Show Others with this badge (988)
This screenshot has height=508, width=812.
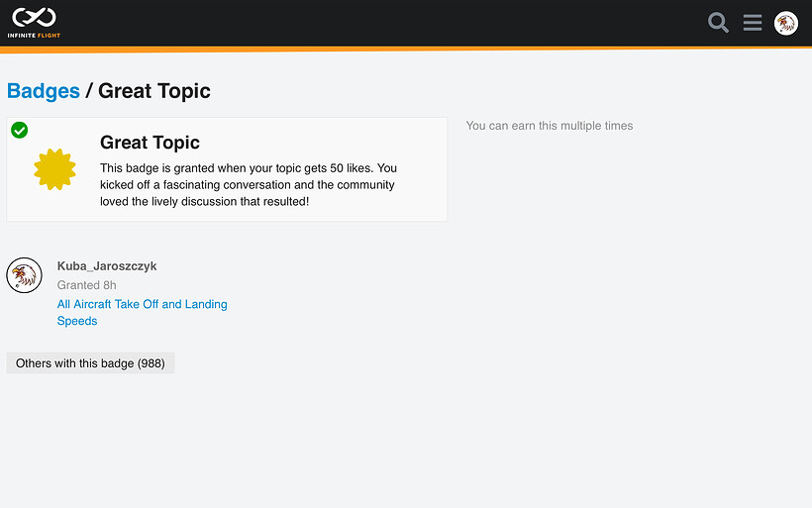pos(90,363)
